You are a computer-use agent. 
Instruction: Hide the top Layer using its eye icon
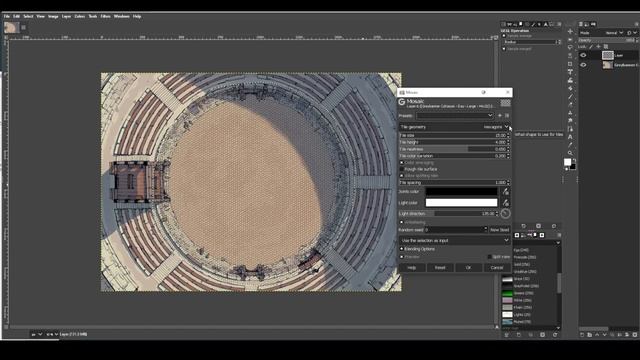583,55
